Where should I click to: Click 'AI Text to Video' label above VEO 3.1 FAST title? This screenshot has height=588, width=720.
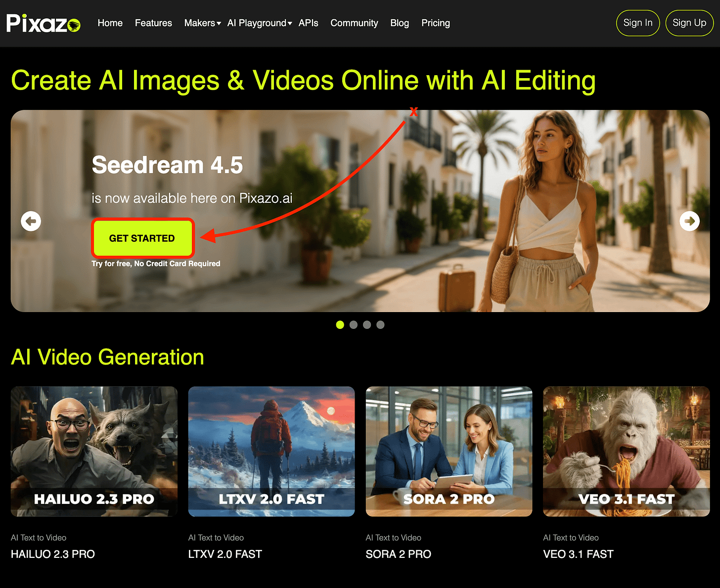[x=571, y=538]
